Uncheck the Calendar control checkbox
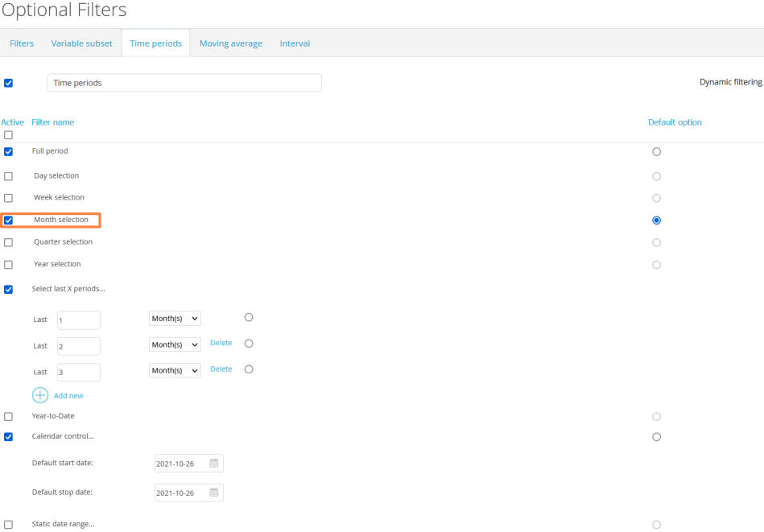 point(8,436)
